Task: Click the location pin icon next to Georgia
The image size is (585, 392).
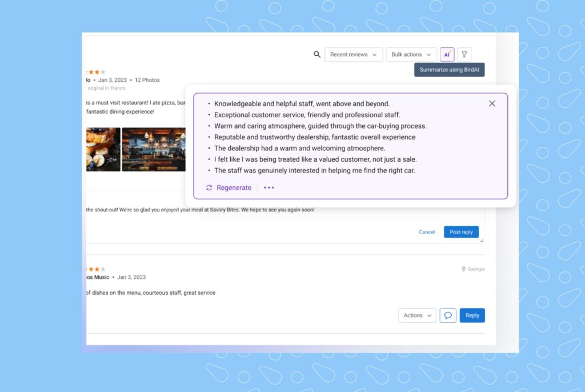Action: tap(463, 269)
